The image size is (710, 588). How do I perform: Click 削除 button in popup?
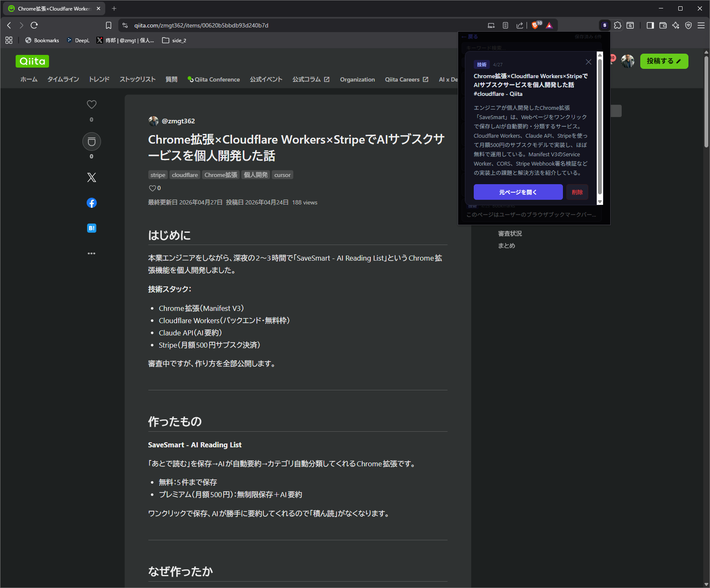pyautogui.click(x=577, y=192)
